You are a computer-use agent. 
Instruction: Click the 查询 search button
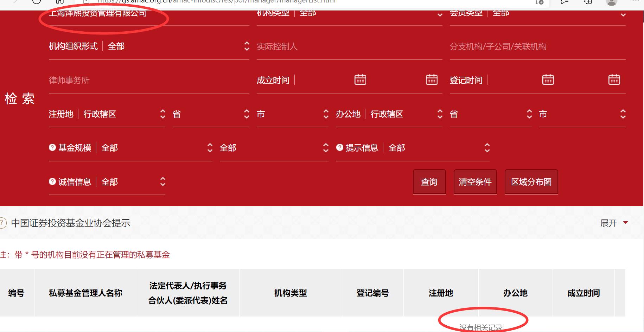[x=429, y=182]
